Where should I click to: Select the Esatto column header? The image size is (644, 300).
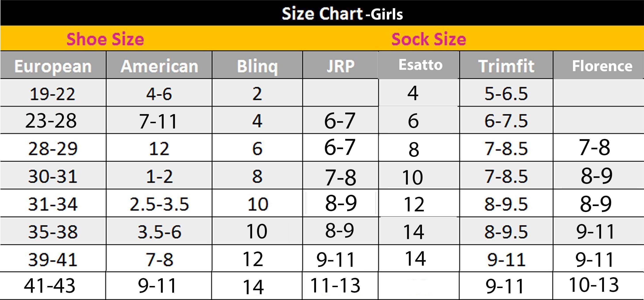click(x=420, y=65)
